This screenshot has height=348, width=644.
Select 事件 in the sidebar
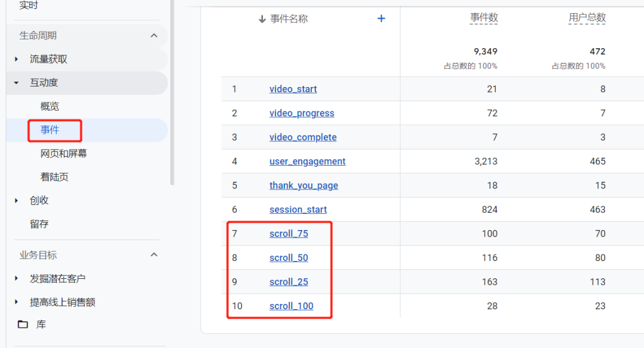pos(50,130)
